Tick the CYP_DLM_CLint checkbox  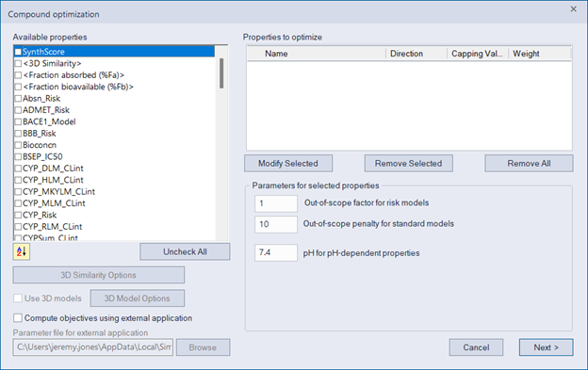18,169
